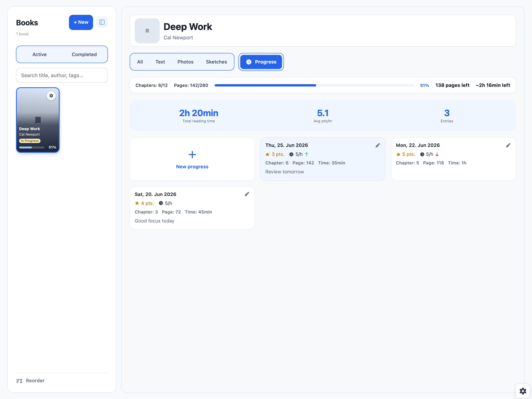The image size is (532, 399).
Task: Click the 'Chapters: 6/12' text
Action: click(x=151, y=85)
